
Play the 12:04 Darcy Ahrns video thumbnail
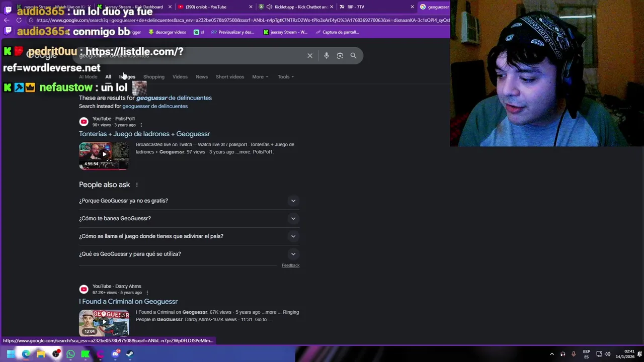(x=104, y=323)
